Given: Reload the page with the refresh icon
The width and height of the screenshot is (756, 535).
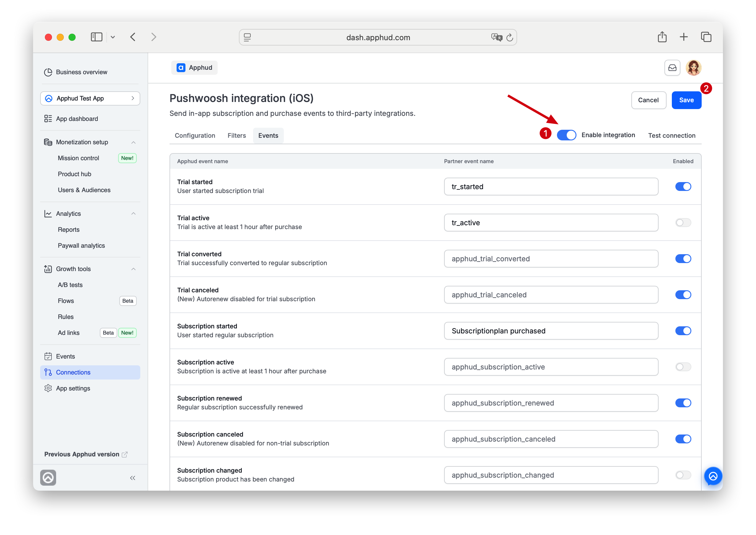Looking at the screenshot, I should pyautogui.click(x=510, y=37).
